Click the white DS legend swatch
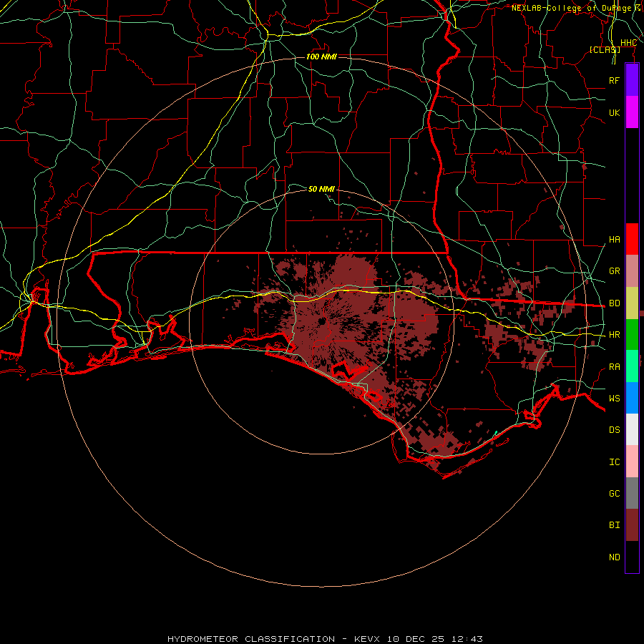Image resolution: width=644 pixels, height=644 pixels. coord(632,429)
